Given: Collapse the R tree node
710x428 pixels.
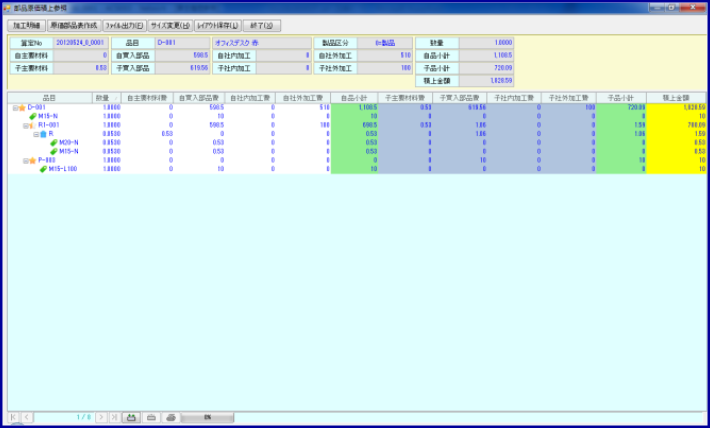Looking at the screenshot, I should pyautogui.click(x=36, y=134).
